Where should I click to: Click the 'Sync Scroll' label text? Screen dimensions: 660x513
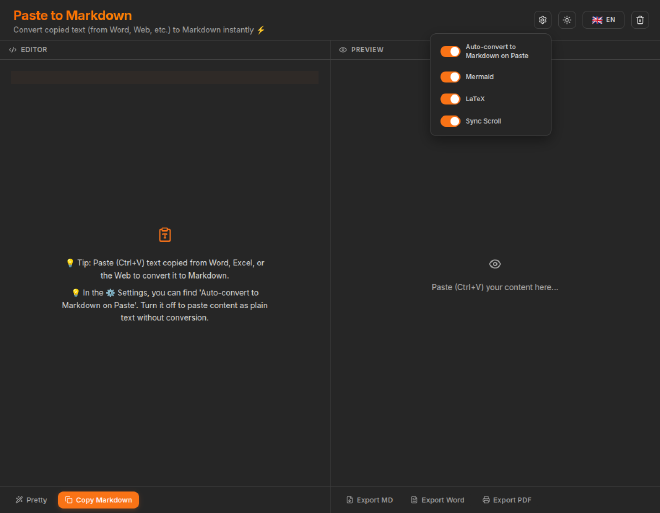pos(483,121)
